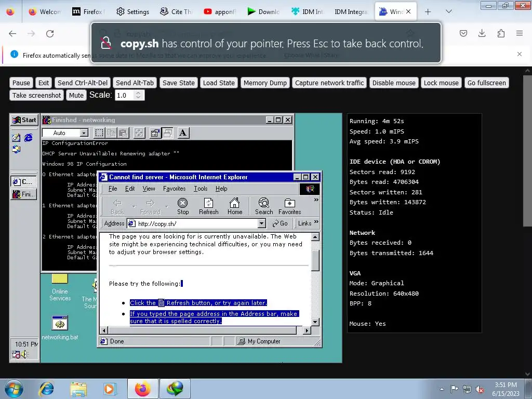Open the Firefox hamburger menu
Viewport: 532px width, 399px height.
pos(520,33)
